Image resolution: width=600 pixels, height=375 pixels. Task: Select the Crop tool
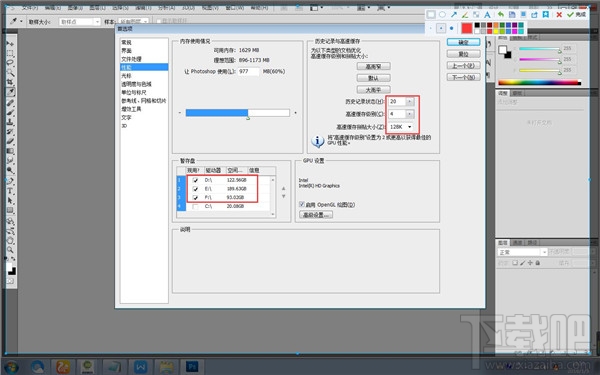point(10,82)
